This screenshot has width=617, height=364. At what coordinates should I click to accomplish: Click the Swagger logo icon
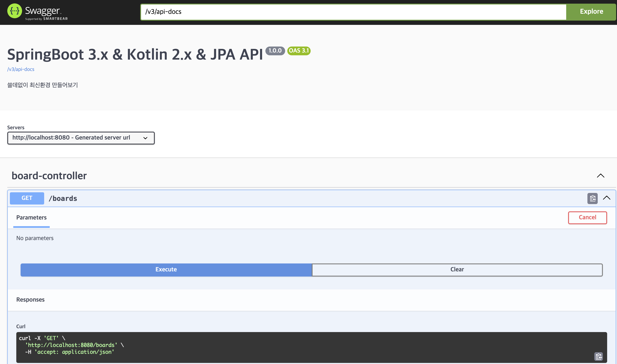click(x=14, y=11)
